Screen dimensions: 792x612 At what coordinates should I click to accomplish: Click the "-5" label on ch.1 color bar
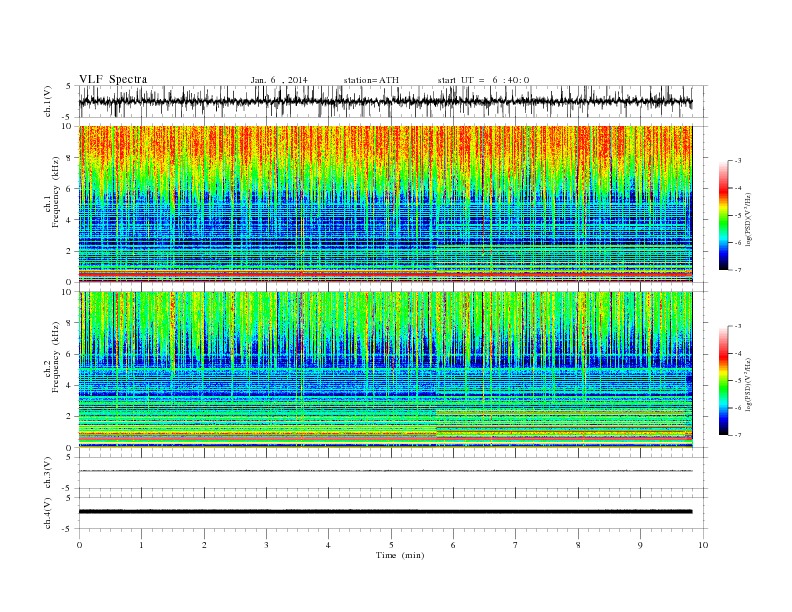(x=738, y=216)
